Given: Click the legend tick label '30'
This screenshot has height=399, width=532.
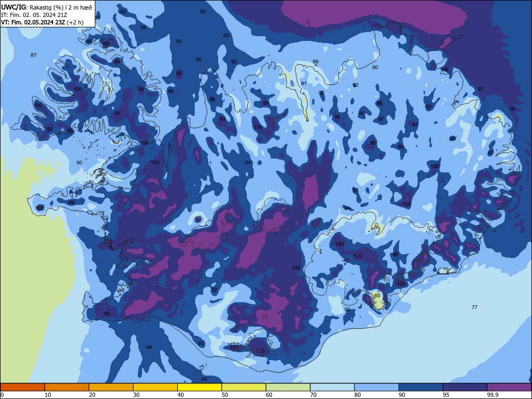Looking at the screenshot, I should coord(136,395).
